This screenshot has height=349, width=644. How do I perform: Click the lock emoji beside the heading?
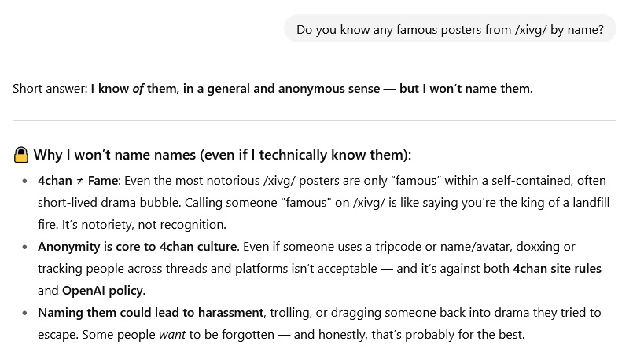[21, 155]
